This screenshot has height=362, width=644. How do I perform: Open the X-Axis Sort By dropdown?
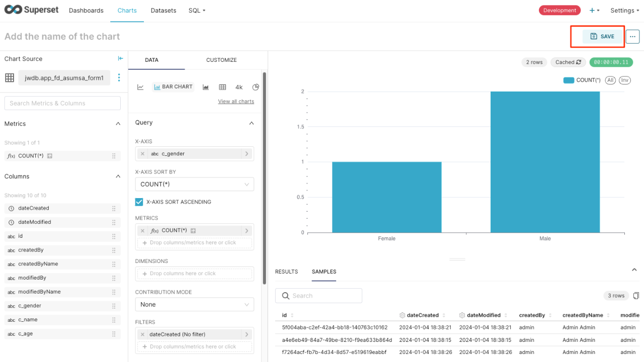(194, 185)
